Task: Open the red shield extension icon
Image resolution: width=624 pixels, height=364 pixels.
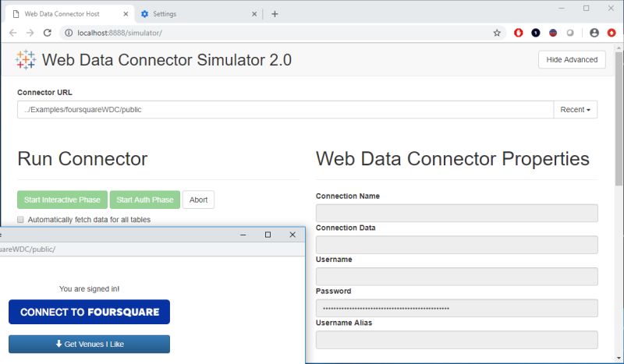Action: [518, 33]
